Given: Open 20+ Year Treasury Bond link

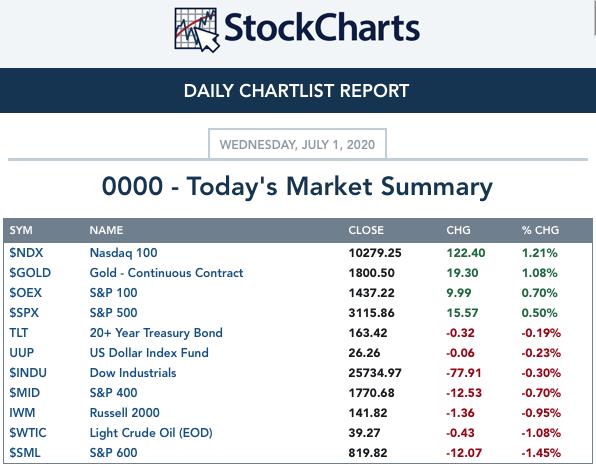Looking at the screenshot, I should pos(156,333).
